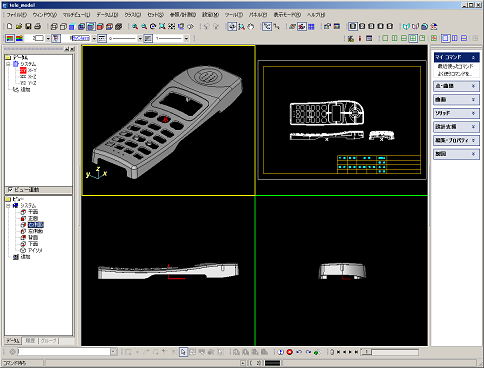The height and width of the screenshot is (368, 484).
Task: Open the command input dropdown arrow
Action: coord(114,352)
